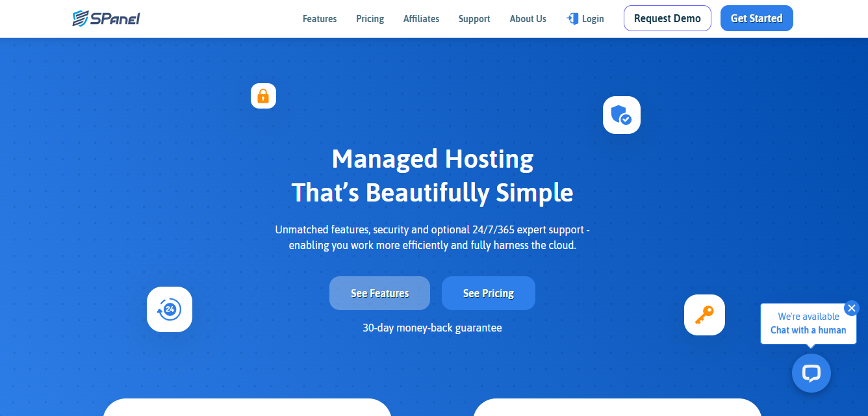Click the Managed Hosting headline text

pyautogui.click(x=433, y=159)
